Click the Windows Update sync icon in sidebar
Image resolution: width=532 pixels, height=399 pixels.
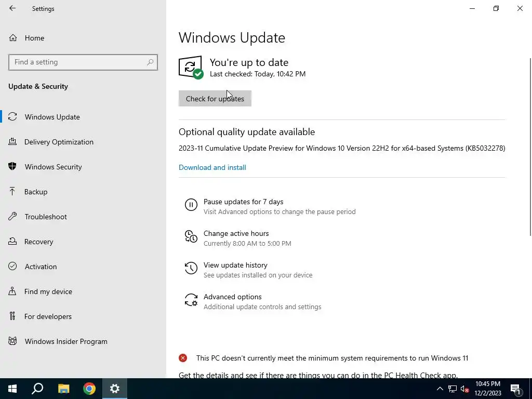pyautogui.click(x=12, y=117)
